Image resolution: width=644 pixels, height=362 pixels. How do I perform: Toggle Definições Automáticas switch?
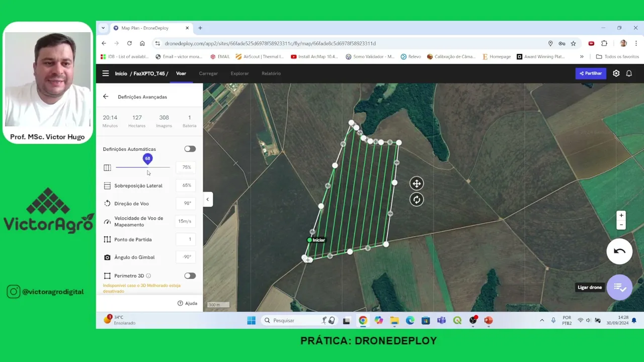tap(190, 149)
